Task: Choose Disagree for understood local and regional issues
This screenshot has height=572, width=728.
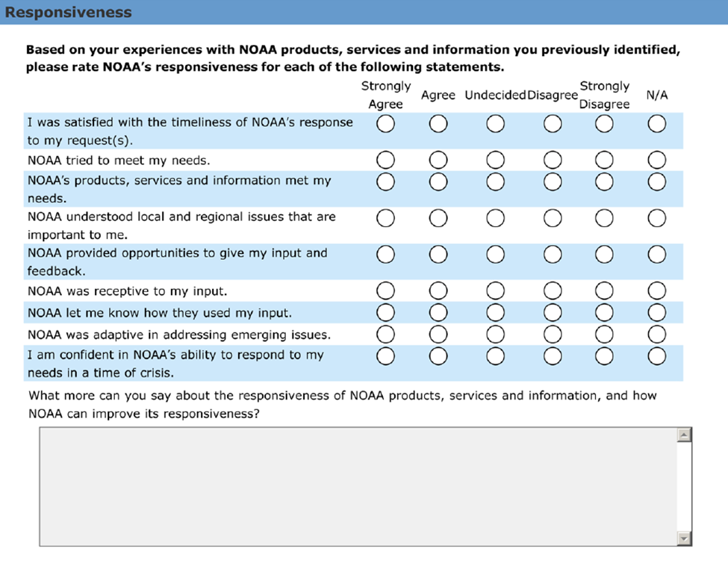Action: pyautogui.click(x=553, y=218)
